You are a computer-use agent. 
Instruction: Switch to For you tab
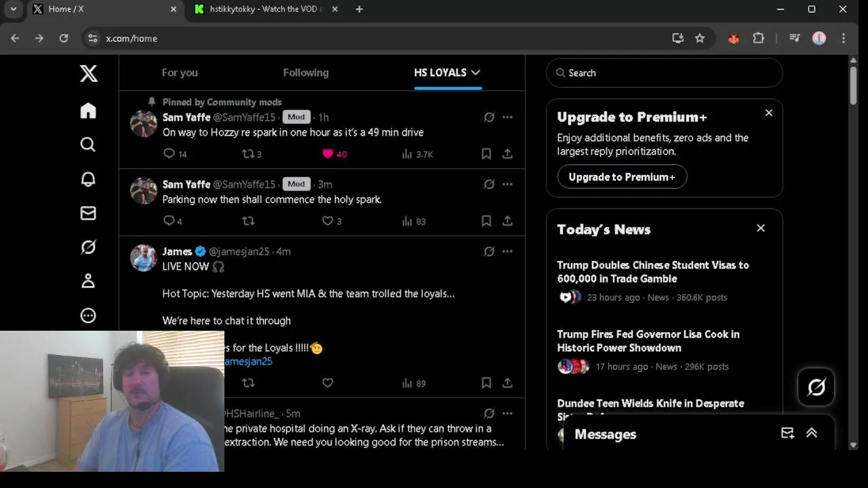click(180, 73)
